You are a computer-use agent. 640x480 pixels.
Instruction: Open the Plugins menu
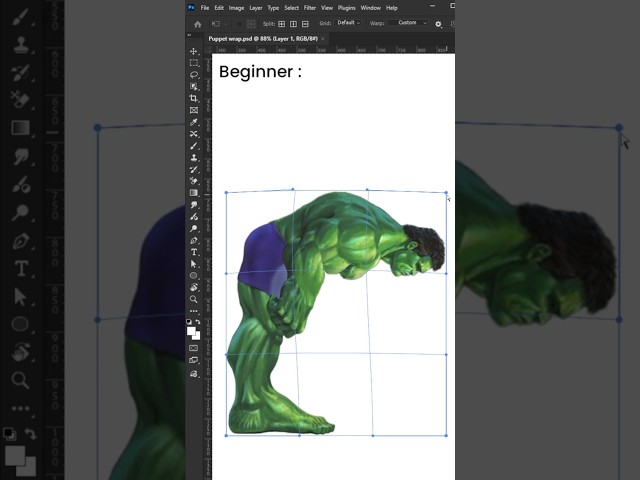point(347,8)
